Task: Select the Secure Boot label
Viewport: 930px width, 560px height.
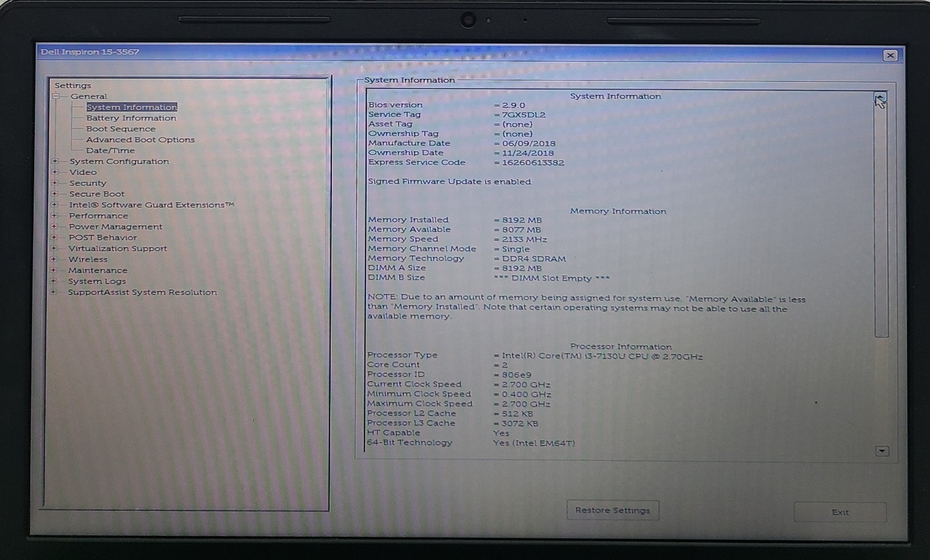Action: pyautogui.click(x=97, y=194)
